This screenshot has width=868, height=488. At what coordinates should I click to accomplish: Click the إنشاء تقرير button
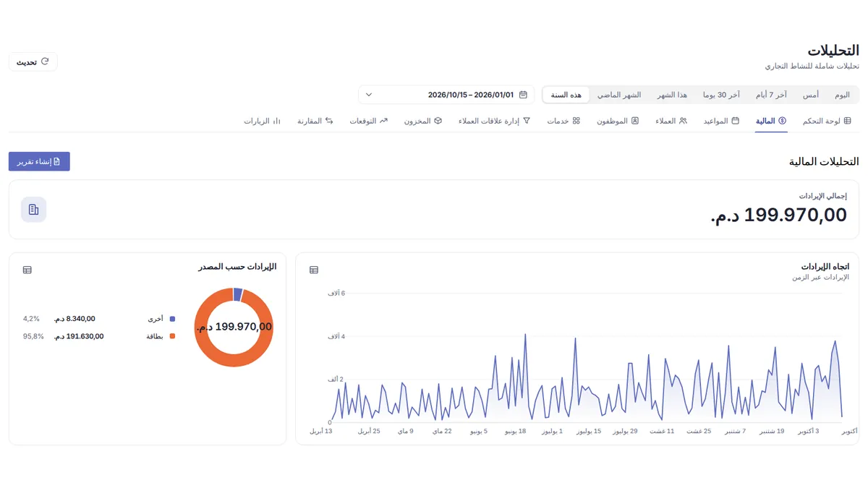pyautogui.click(x=39, y=161)
